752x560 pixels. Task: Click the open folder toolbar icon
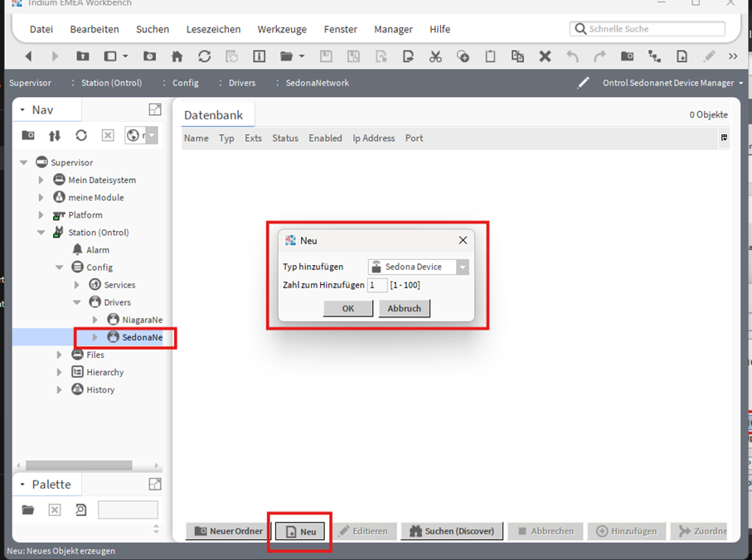286,56
